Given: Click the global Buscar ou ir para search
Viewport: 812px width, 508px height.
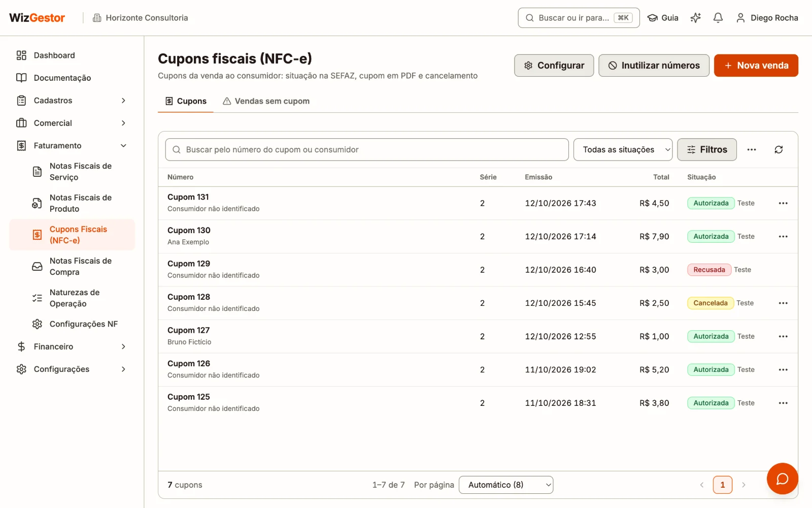Looking at the screenshot, I should [x=579, y=18].
